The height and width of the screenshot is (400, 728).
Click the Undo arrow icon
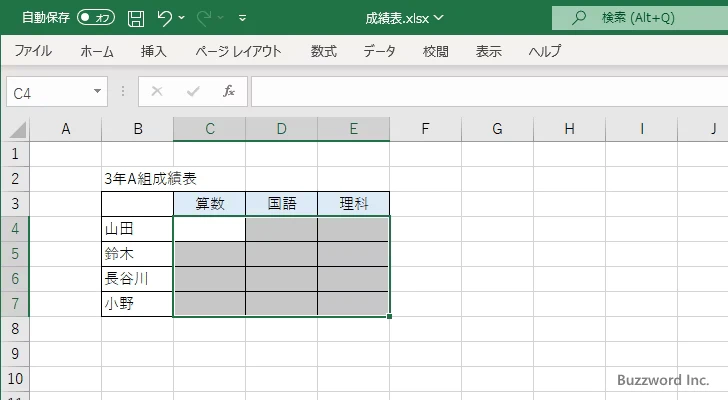(x=164, y=18)
